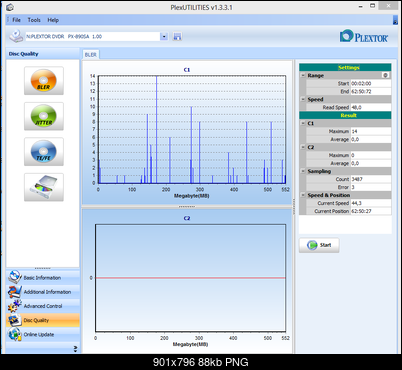Click the Online Update globe icon
This screenshot has width=402, height=370.
pyautogui.click(x=15, y=334)
